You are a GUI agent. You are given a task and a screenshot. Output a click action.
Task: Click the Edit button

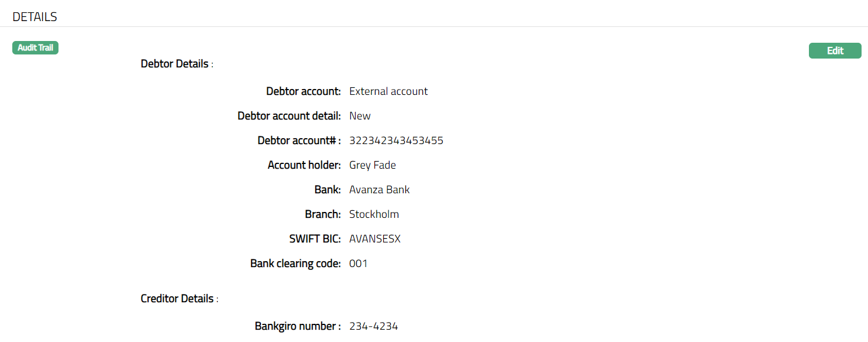(x=835, y=51)
